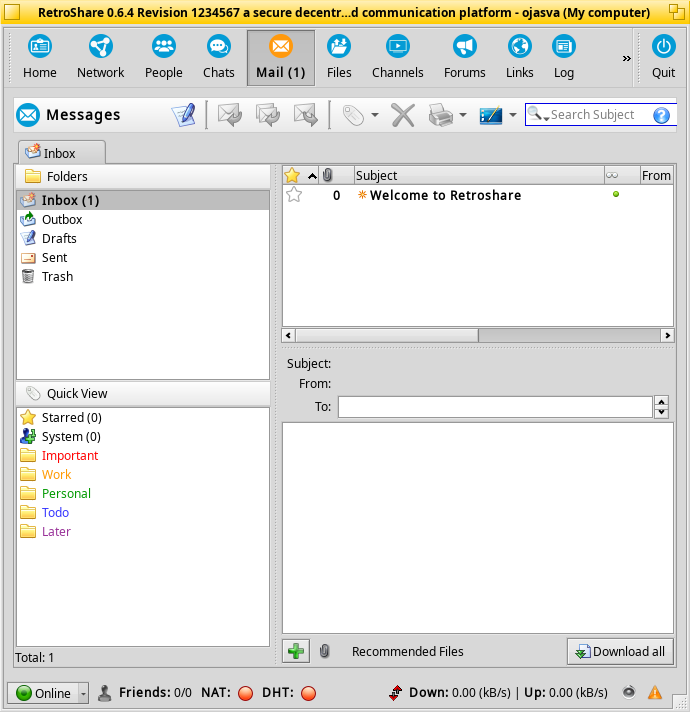Open the search filter magnifier dropdown
This screenshot has height=712, width=690.
point(538,114)
